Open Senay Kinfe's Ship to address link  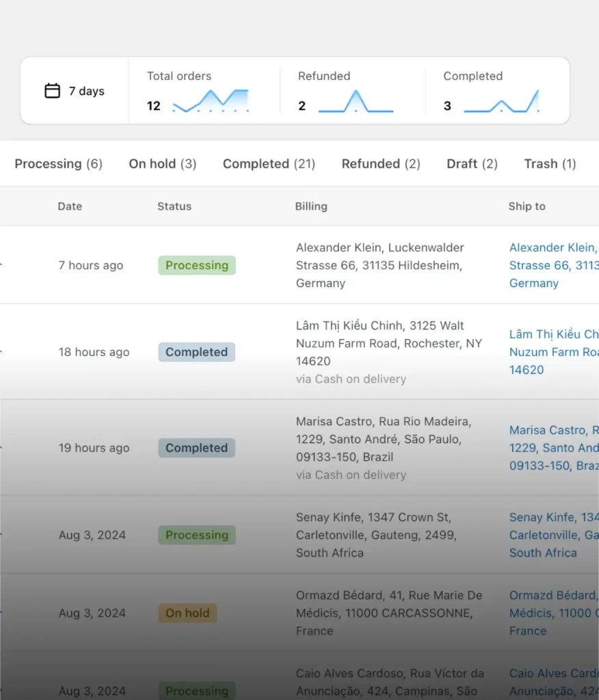pyautogui.click(x=554, y=535)
